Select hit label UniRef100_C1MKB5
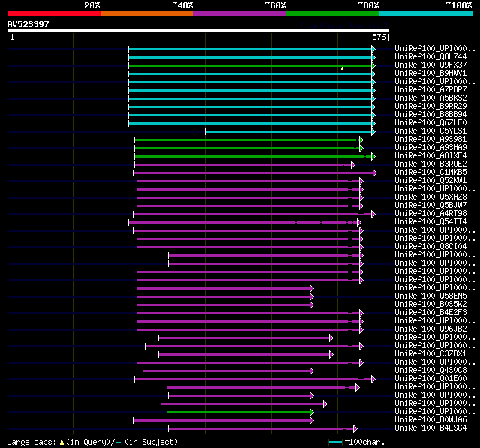The height and width of the screenshot is (448, 480). coord(430,173)
